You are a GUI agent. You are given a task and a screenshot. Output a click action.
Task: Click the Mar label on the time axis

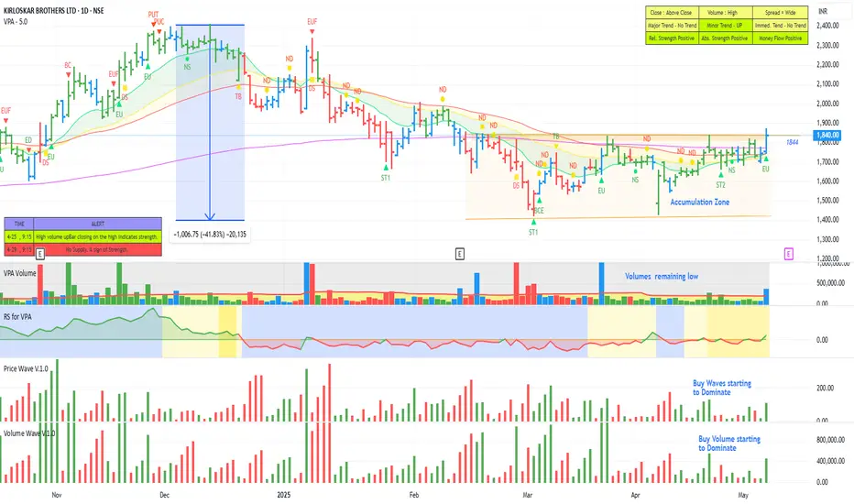[x=527, y=495]
